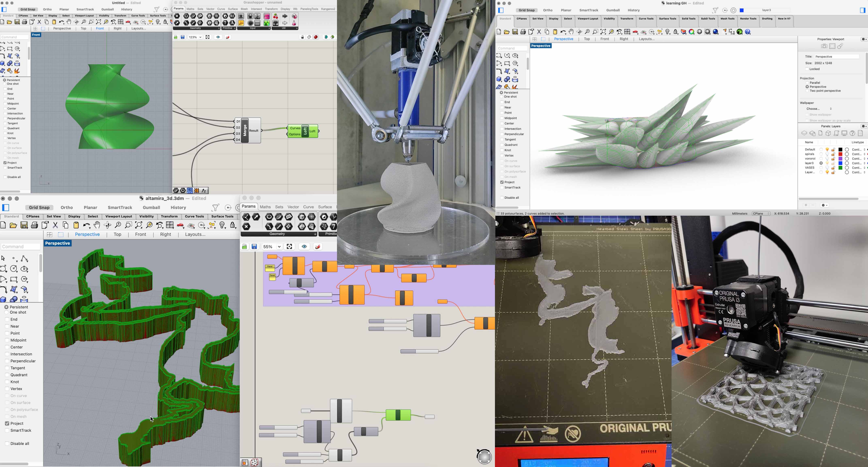Click the Save icon in learning GH toolbar
The height and width of the screenshot is (467, 868).
pos(515,32)
